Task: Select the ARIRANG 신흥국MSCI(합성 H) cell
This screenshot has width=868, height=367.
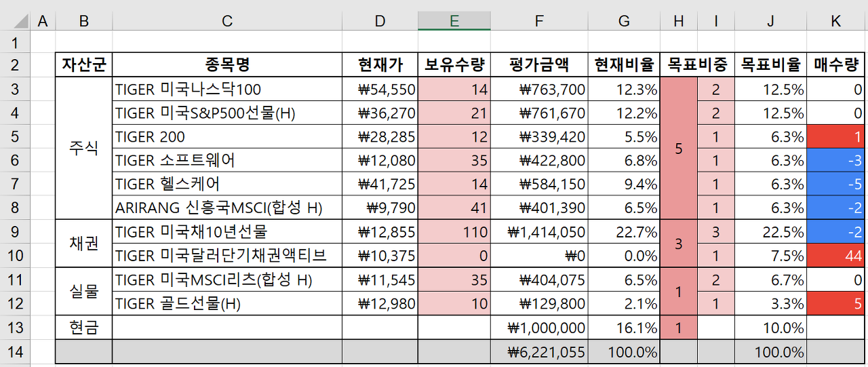Action: coord(227,208)
